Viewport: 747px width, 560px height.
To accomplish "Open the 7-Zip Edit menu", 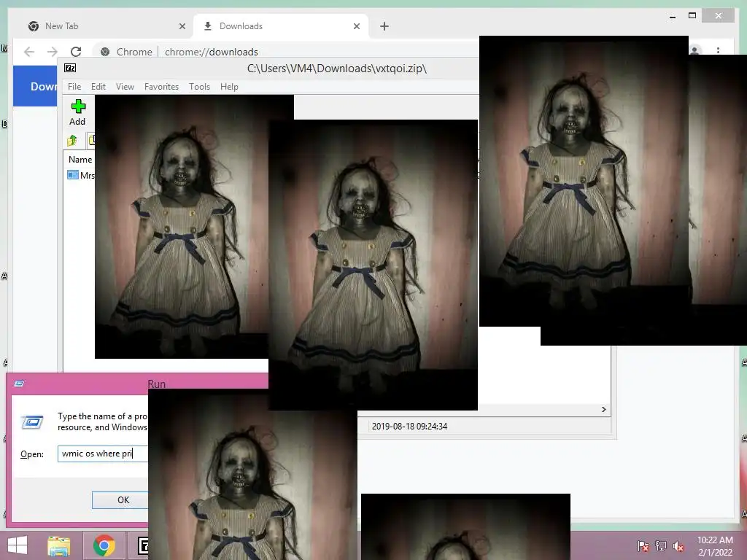I will click(x=98, y=87).
